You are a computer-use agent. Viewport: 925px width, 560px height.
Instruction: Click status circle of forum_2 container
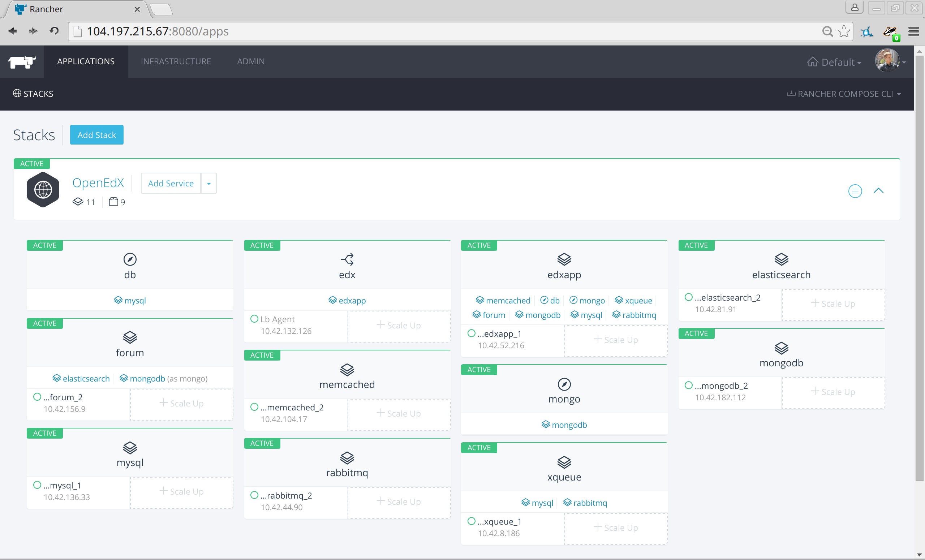coord(37,397)
